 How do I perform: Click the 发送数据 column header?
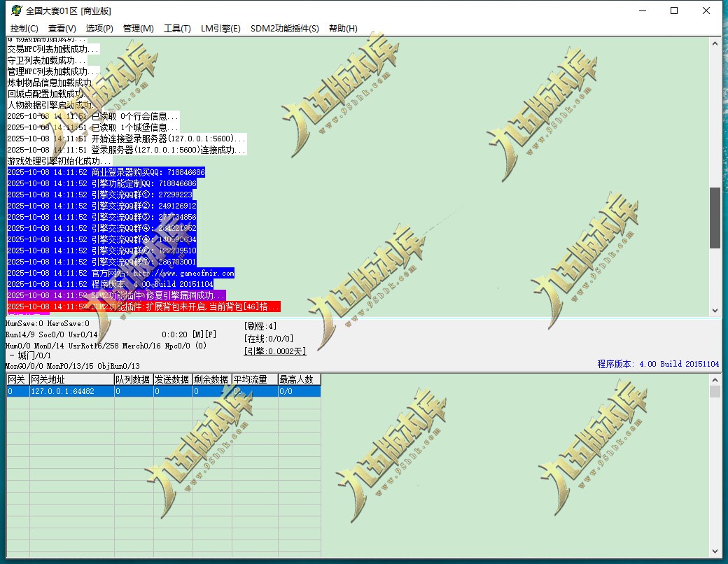[x=173, y=379]
